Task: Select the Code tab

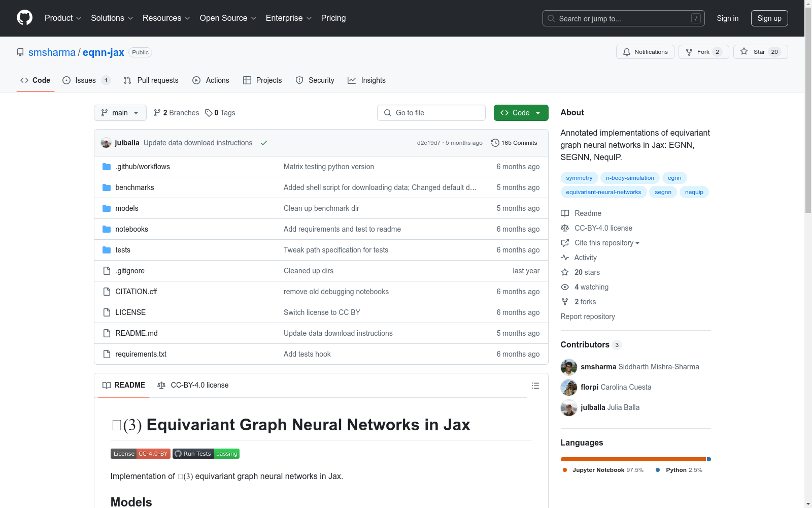Action: click(x=36, y=80)
